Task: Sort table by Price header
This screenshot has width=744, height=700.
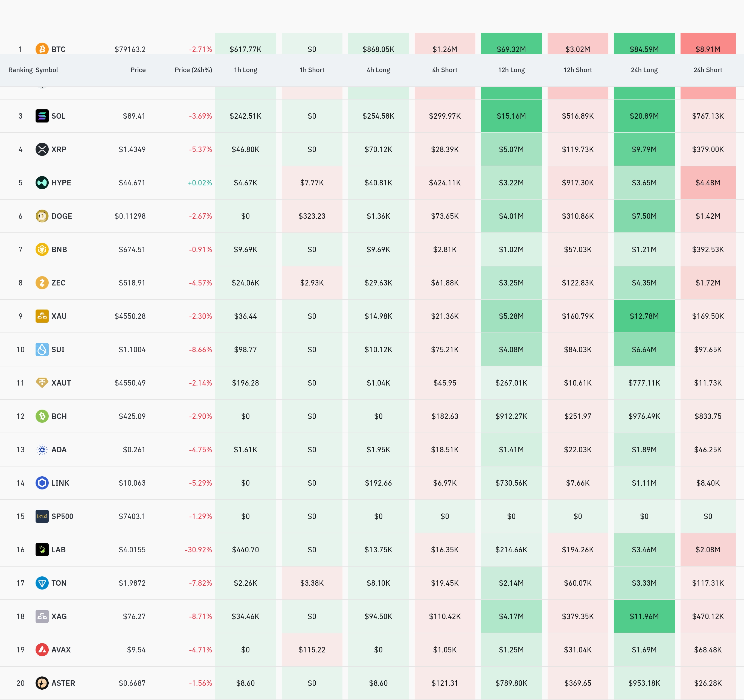Action: pyautogui.click(x=138, y=70)
